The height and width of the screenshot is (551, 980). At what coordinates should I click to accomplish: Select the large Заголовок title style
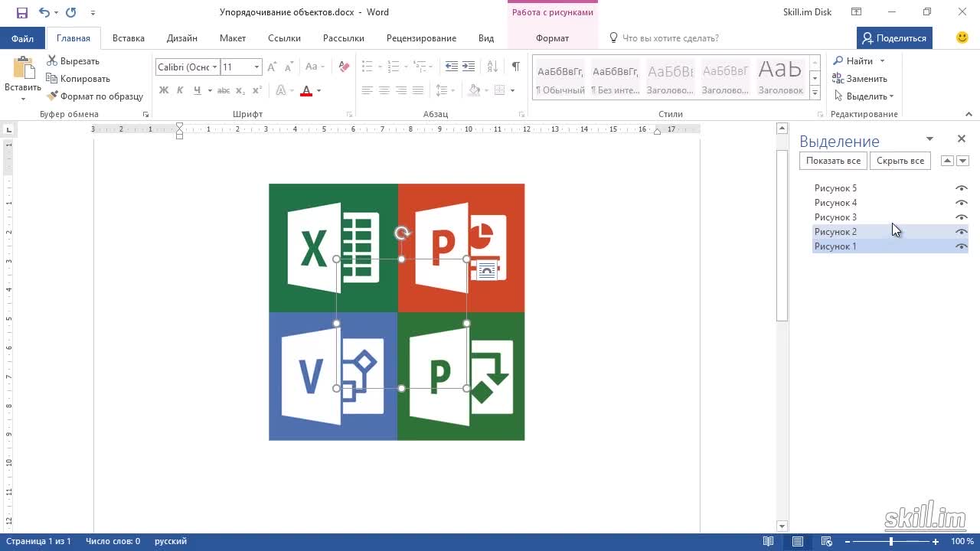pos(780,79)
